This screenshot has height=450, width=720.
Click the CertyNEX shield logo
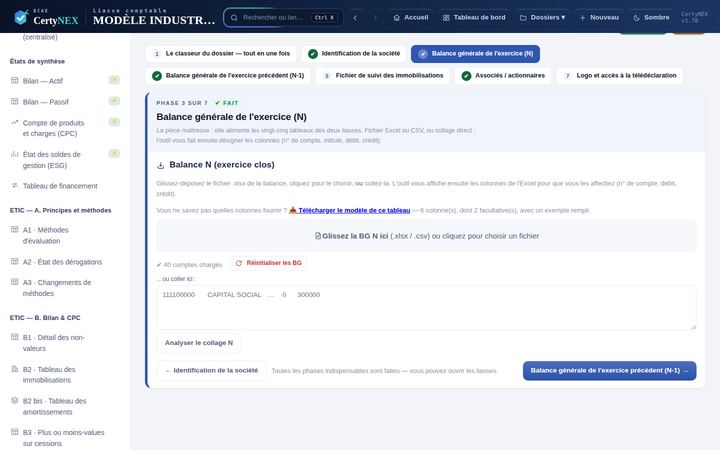[21, 17]
